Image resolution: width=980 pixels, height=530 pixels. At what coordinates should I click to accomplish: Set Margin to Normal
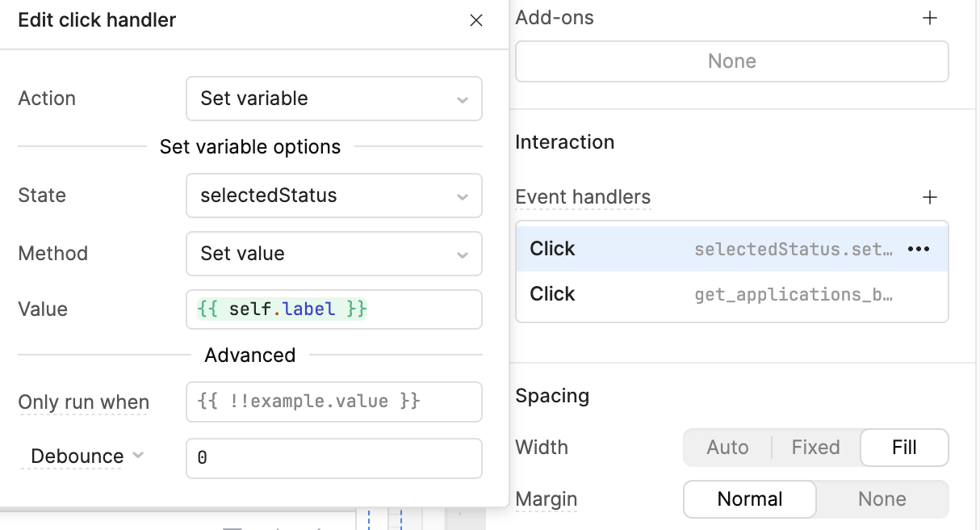(750, 499)
